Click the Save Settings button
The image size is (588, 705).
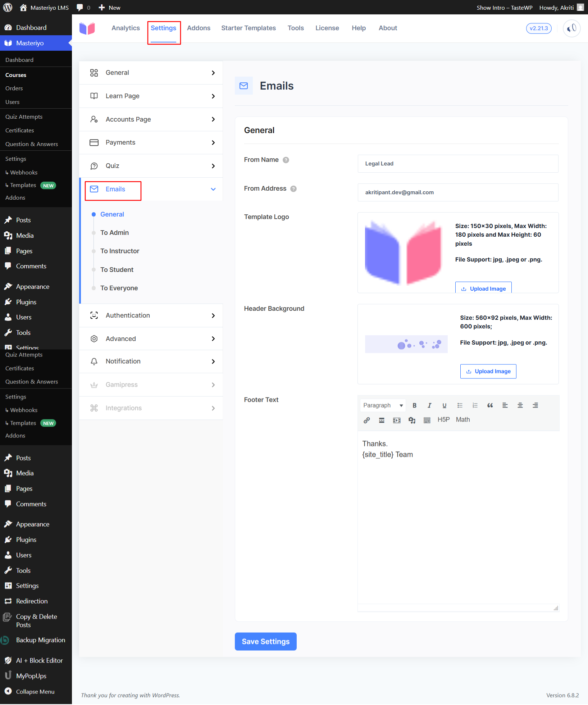[x=265, y=641]
